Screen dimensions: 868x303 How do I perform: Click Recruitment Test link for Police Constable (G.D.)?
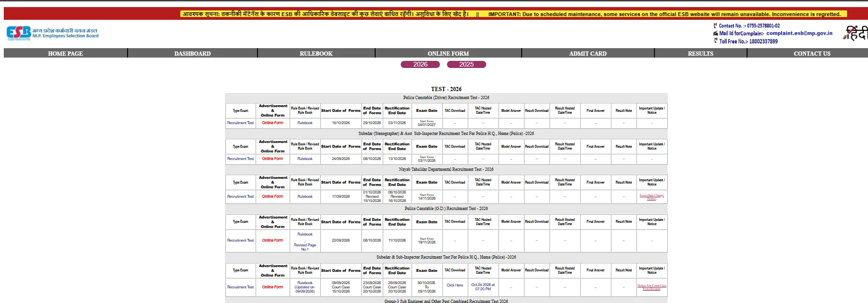[241, 240]
